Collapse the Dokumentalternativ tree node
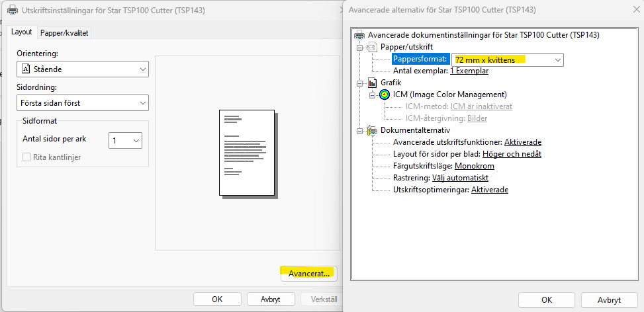 360,130
